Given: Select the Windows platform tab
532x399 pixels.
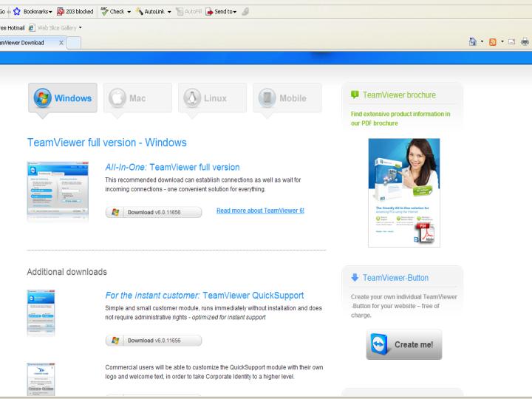Looking at the screenshot, I should pyautogui.click(x=63, y=98).
